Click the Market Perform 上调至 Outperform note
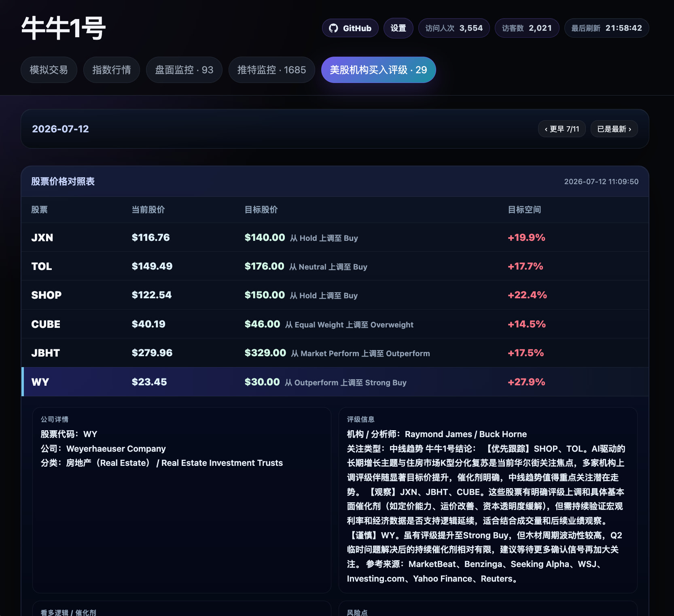This screenshot has width=674, height=616. pos(360,353)
